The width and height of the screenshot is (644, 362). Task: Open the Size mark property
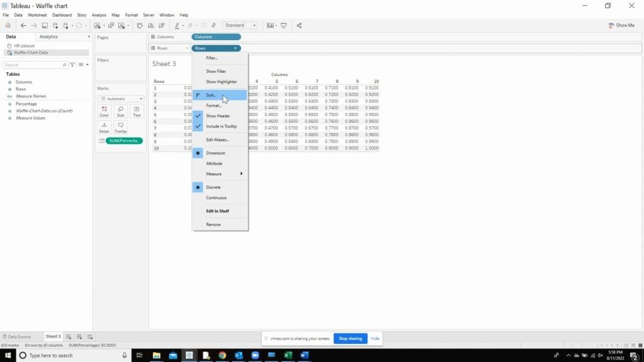(x=120, y=111)
